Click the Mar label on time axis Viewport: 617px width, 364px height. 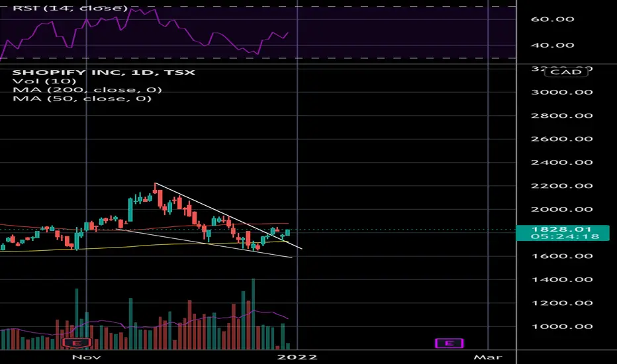488,357
